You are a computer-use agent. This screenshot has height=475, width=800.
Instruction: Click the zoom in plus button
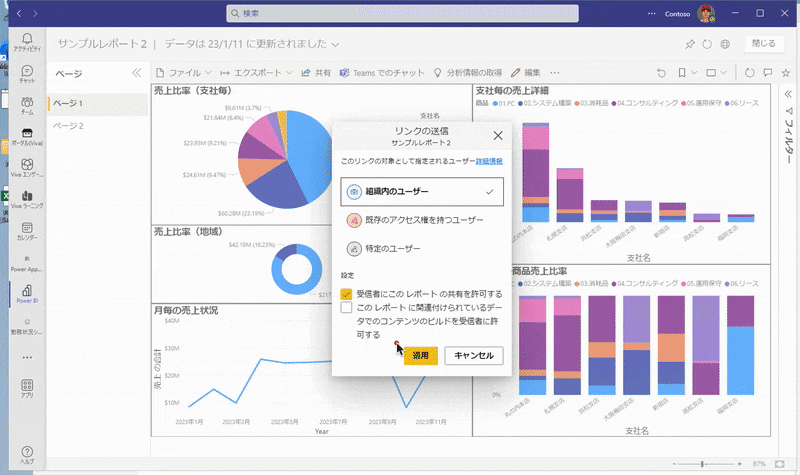[739, 464]
